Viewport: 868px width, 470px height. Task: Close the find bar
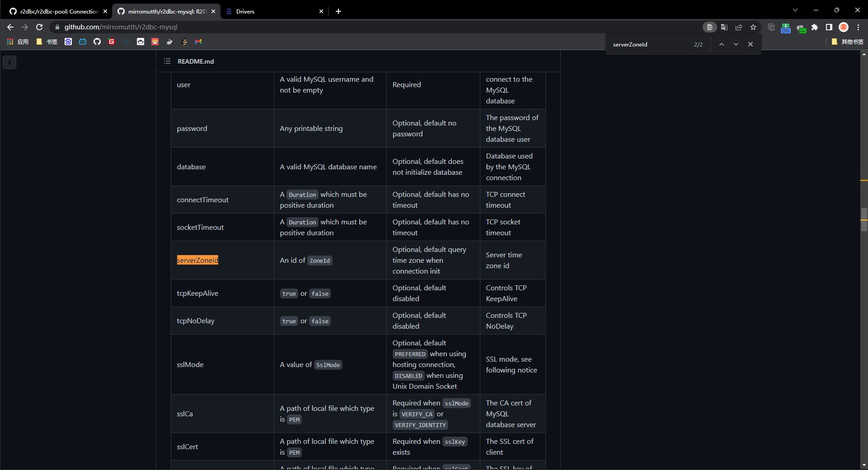click(751, 44)
